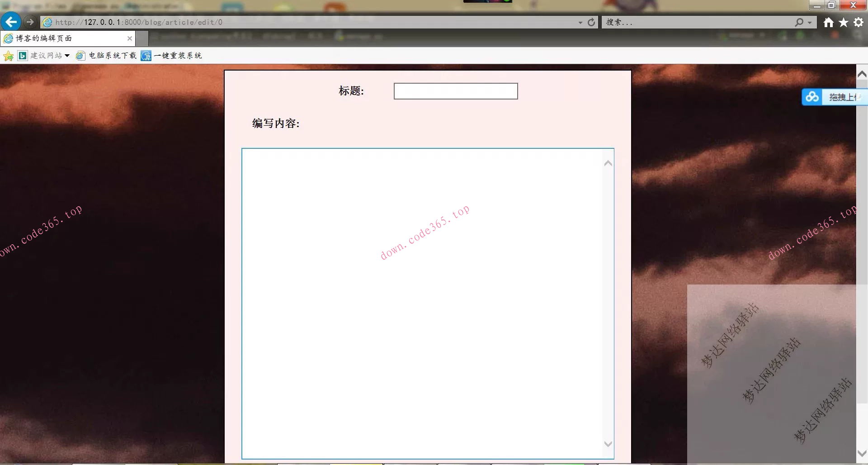This screenshot has height=465, width=868.
Task: Click the page scrollbar up arrow
Action: pos(862,74)
